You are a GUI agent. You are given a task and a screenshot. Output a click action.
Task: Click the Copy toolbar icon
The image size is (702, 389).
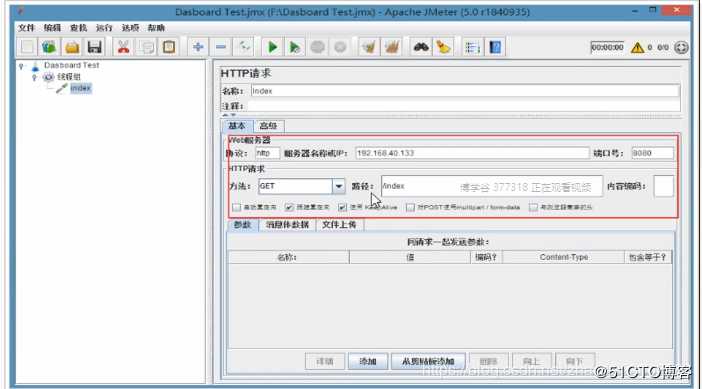click(146, 47)
